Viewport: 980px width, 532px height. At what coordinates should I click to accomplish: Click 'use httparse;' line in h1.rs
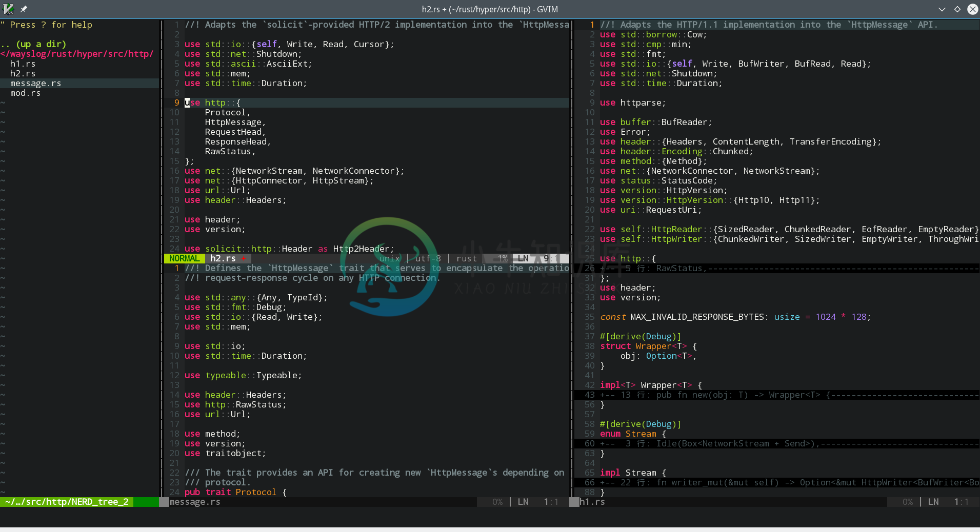coord(633,103)
